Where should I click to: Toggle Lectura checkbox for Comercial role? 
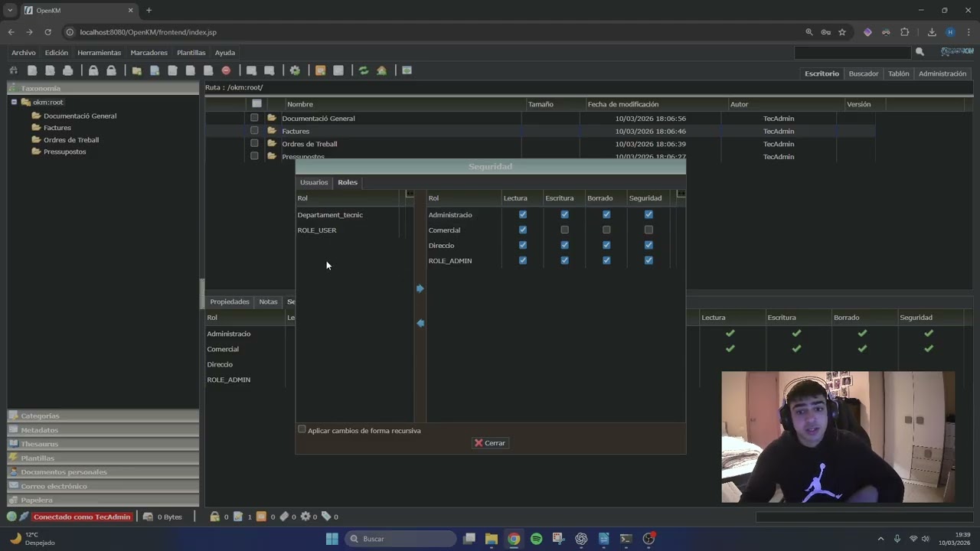click(523, 230)
